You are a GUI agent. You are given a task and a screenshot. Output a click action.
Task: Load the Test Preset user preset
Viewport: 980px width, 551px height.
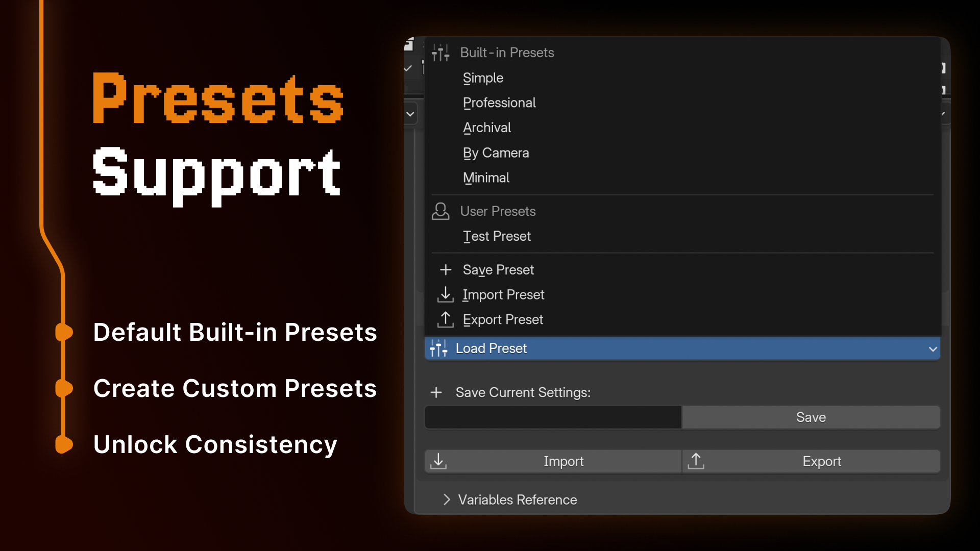496,236
